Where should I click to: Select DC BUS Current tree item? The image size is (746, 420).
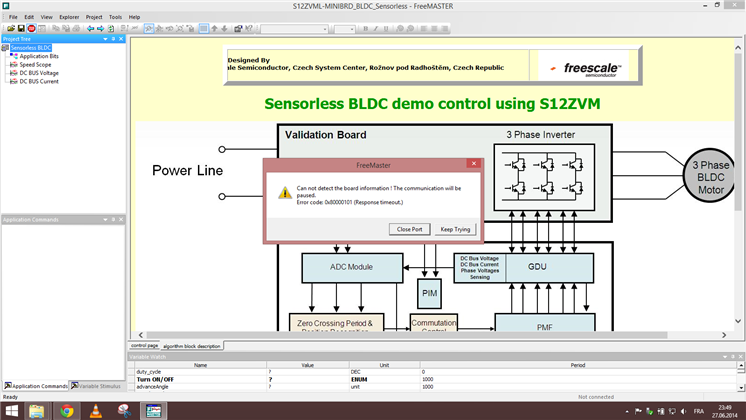(39, 81)
